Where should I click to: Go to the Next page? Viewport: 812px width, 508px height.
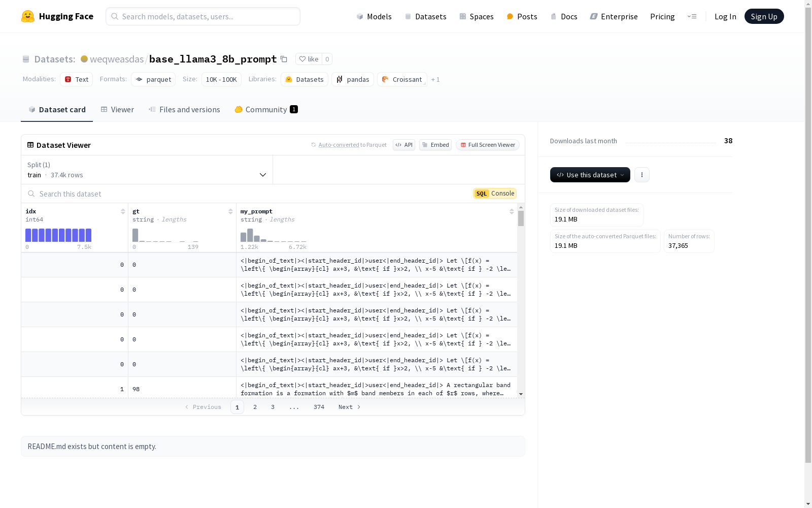tap(349, 407)
